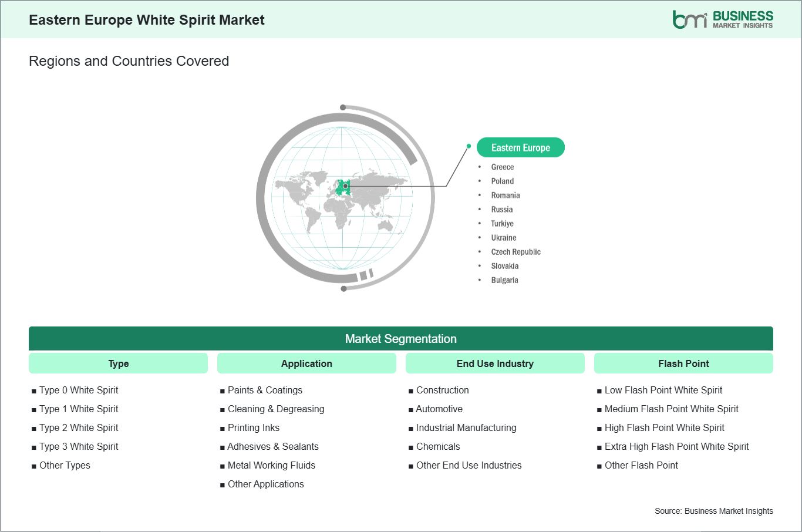Click 'Regions and Countries Covered' heading
This screenshot has width=802, height=532.
click(129, 61)
